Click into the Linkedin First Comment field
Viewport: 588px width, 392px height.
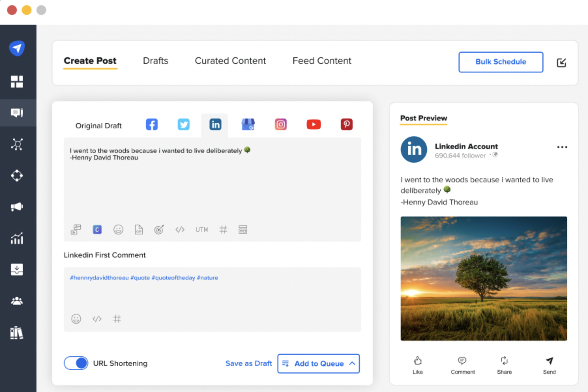212,299
